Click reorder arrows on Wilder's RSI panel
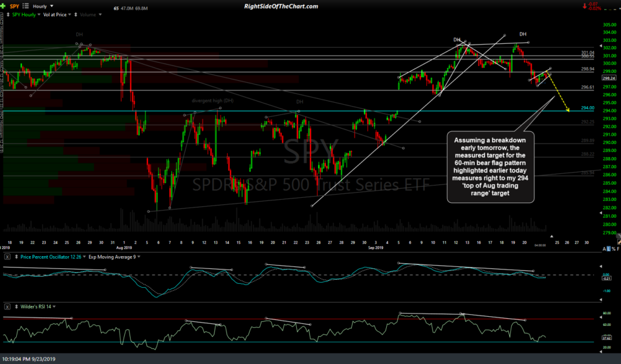The height and width of the screenshot is (364, 621). [x=16, y=306]
